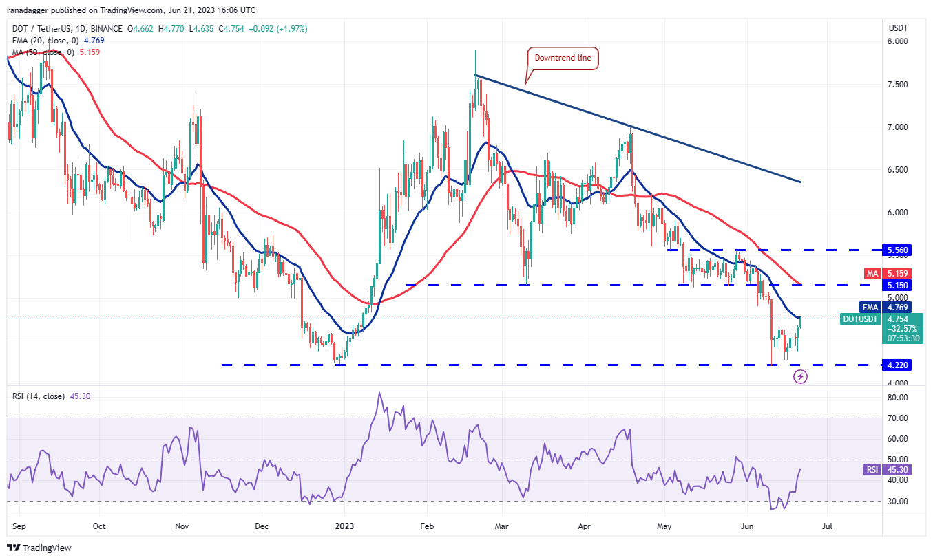Select the Downtrend line callout label

point(564,58)
